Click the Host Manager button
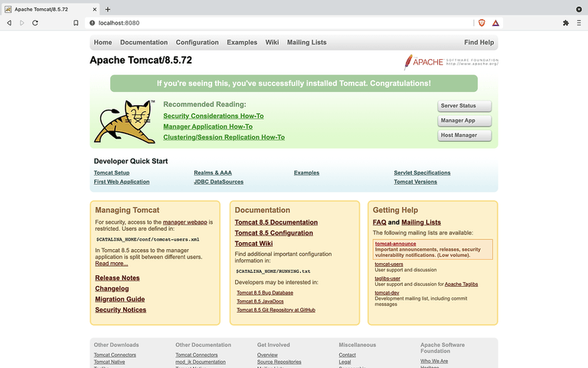The image size is (588, 368). 464,135
